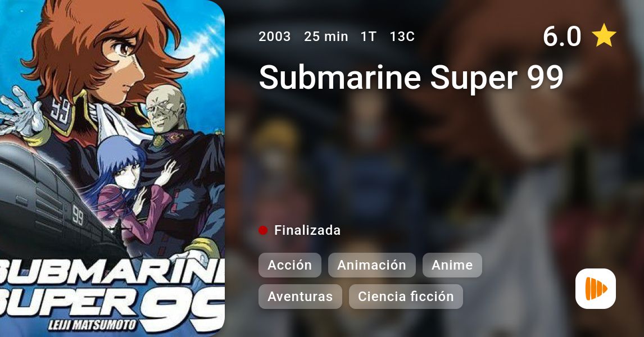Select the Animación genre tag
Viewport: 644px width, 337px height.
(371, 265)
